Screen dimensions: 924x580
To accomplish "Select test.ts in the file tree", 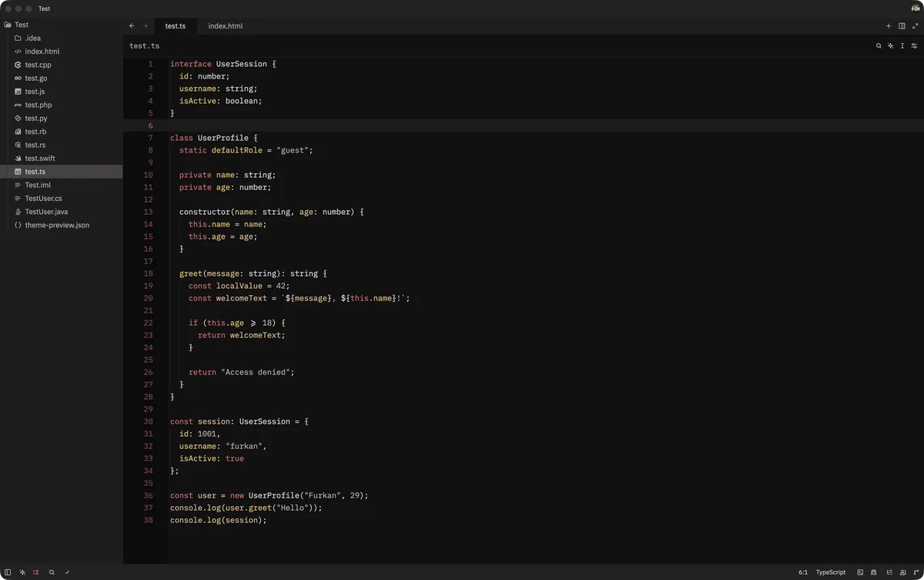I will click(62, 172).
